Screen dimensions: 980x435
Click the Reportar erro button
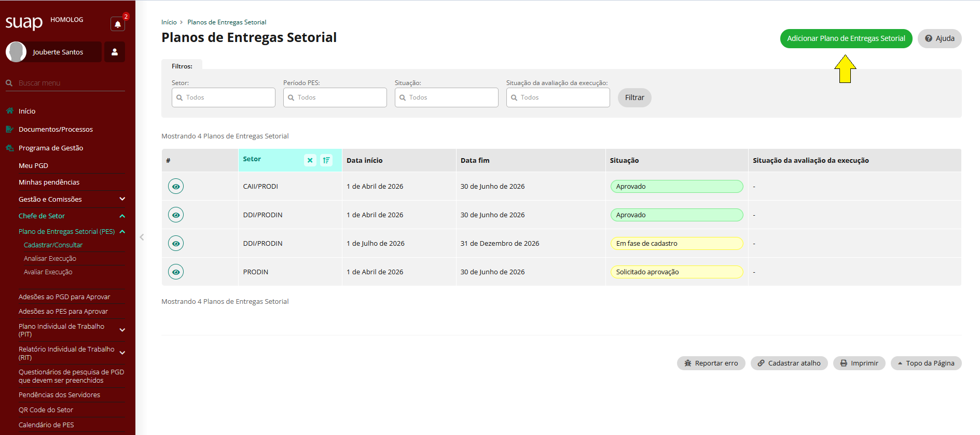pyautogui.click(x=711, y=363)
